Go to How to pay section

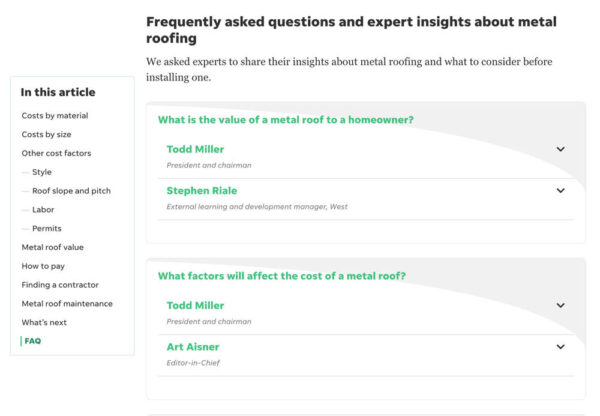tap(43, 266)
